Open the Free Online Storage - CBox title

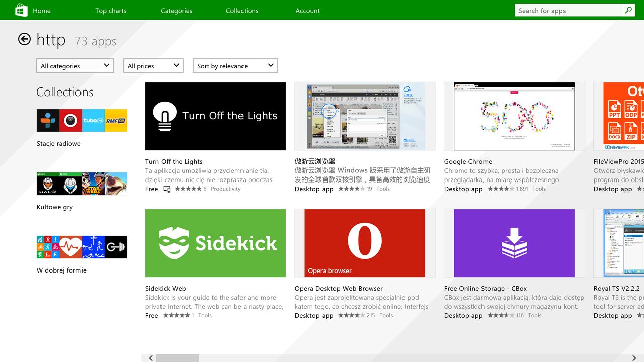(486, 288)
